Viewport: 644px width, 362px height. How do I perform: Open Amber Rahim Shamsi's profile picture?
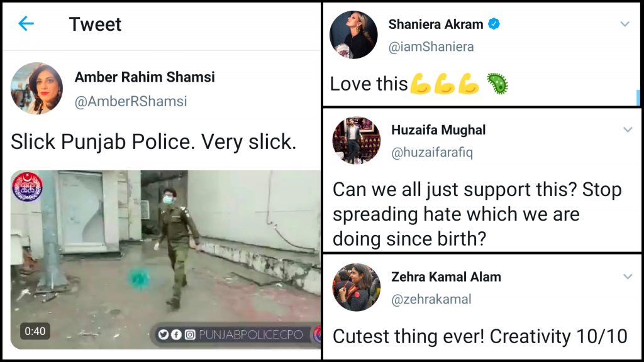(x=36, y=88)
